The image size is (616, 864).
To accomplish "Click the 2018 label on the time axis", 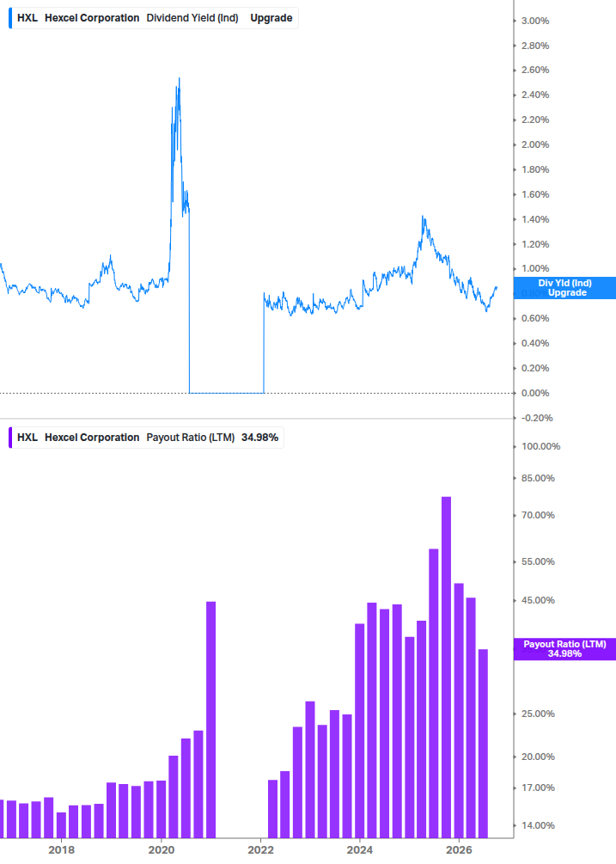I will (61, 849).
